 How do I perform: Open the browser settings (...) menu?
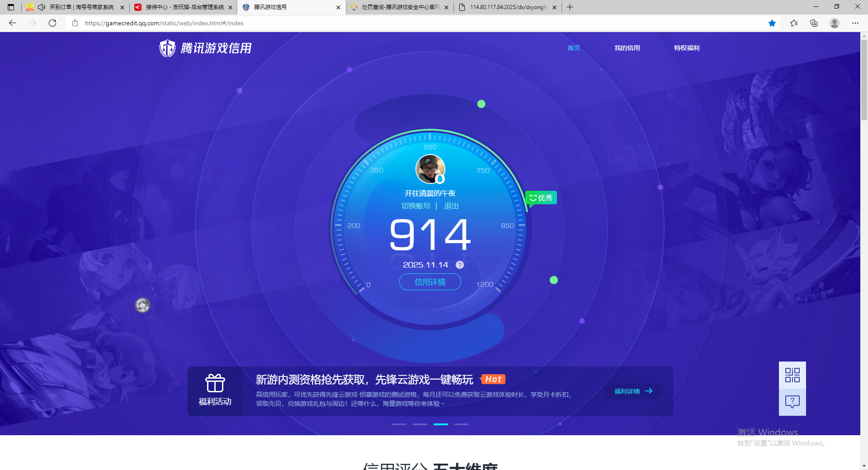[855, 23]
